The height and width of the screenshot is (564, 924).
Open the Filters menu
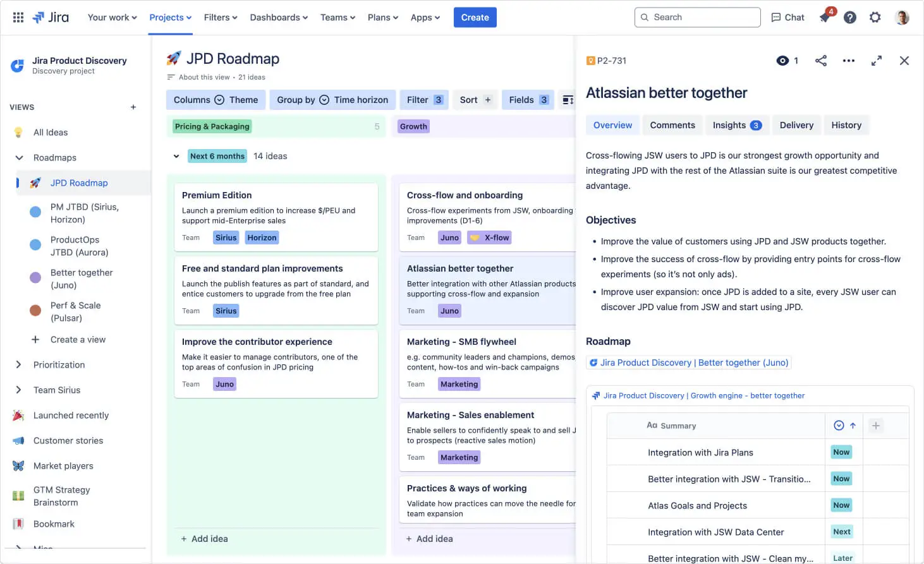[221, 17]
